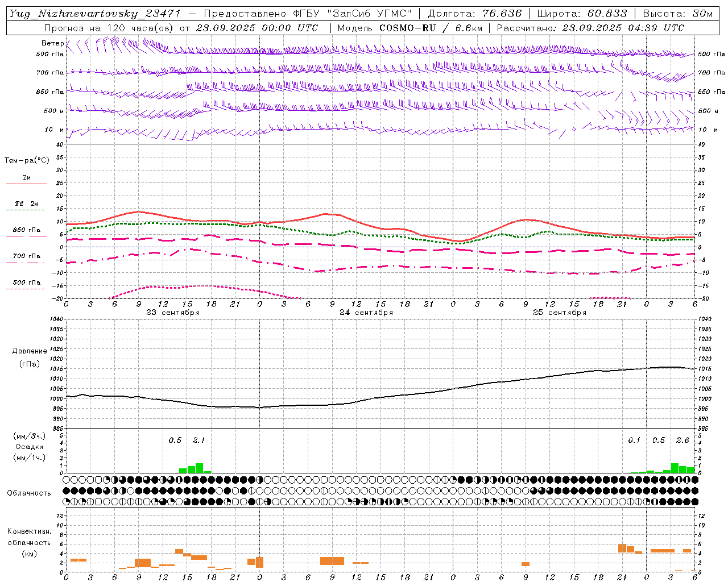
Task: Click the 700 гПа temperature legend entry
Action: pos(27,256)
